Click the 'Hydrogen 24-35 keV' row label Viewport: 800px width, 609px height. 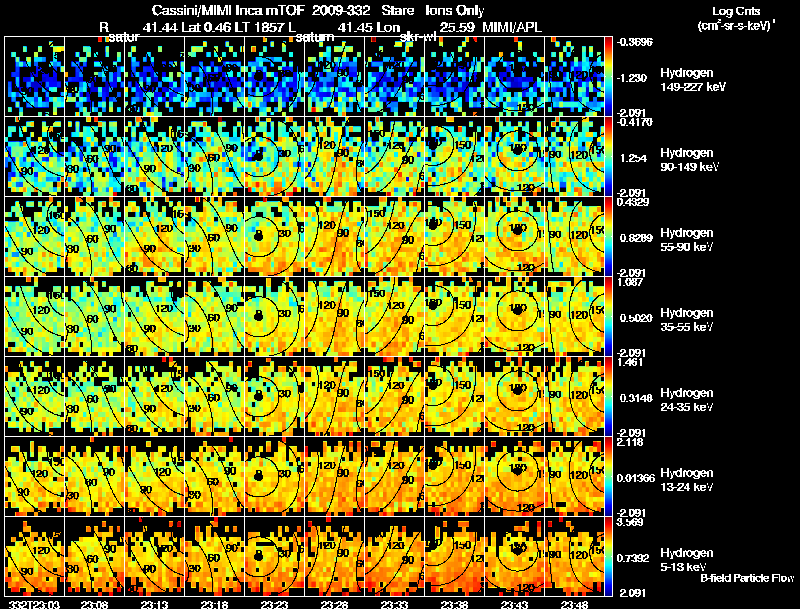[x=687, y=400]
